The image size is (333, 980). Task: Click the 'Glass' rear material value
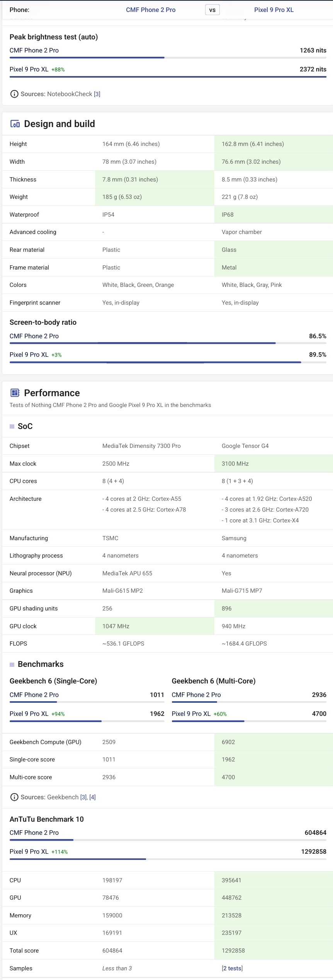click(x=229, y=250)
